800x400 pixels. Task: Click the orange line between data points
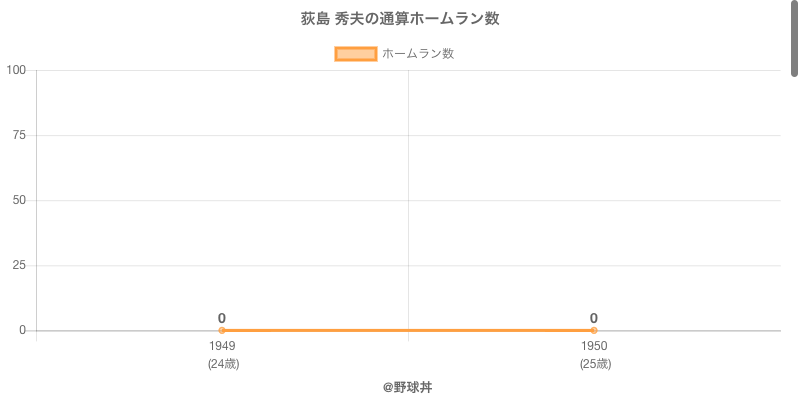pos(408,331)
